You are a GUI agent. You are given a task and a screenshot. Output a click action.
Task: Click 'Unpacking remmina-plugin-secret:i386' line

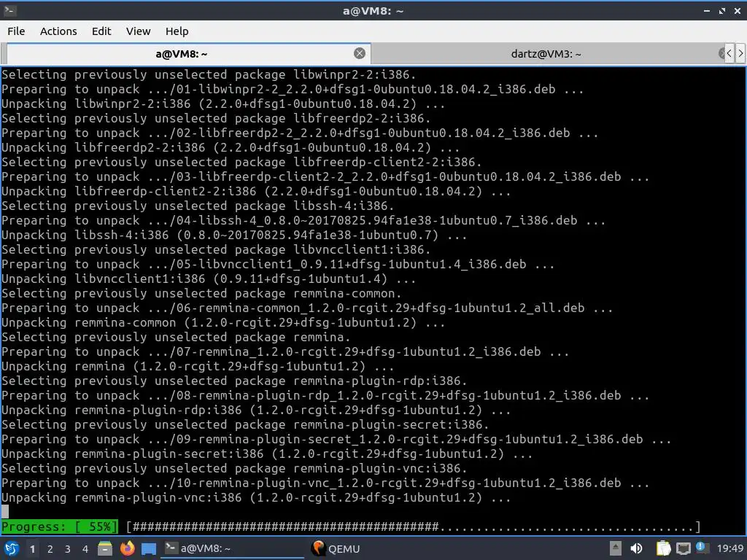click(267, 454)
